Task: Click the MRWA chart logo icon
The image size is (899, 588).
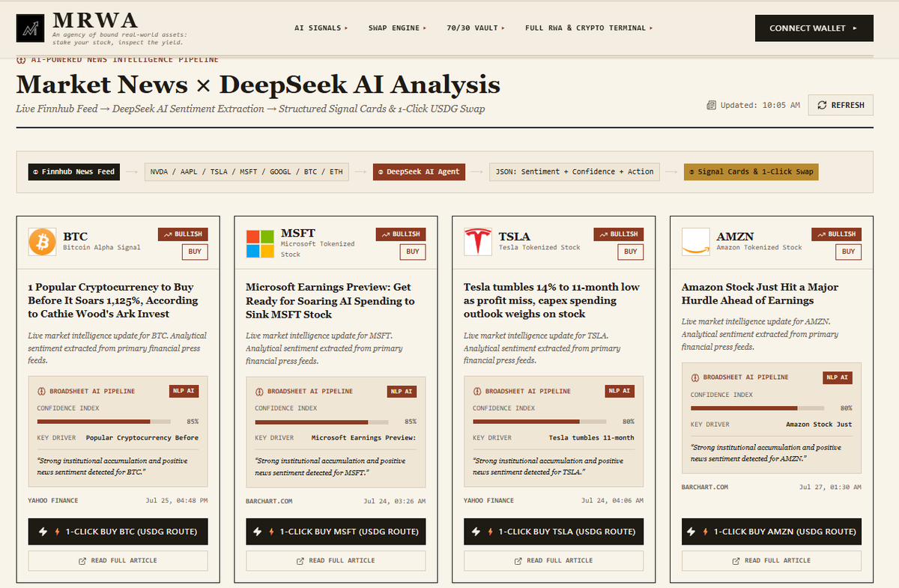Action: pos(31,28)
